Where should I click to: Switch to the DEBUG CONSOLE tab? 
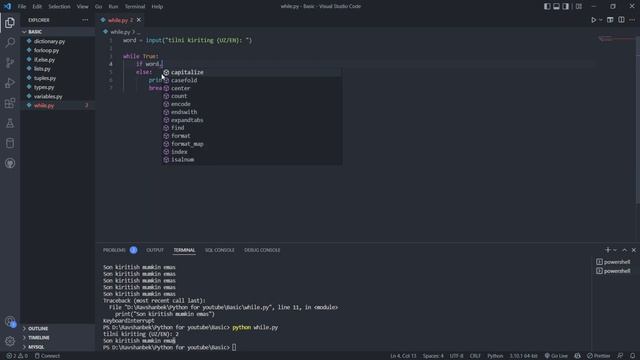[x=262, y=250]
